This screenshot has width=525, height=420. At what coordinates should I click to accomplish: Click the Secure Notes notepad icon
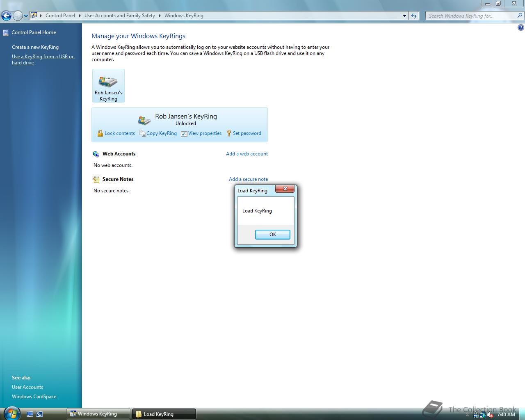click(96, 179)
